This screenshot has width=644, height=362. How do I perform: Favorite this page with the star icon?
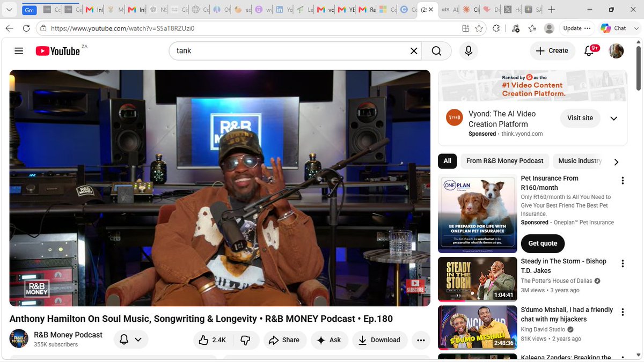[479, 28]
